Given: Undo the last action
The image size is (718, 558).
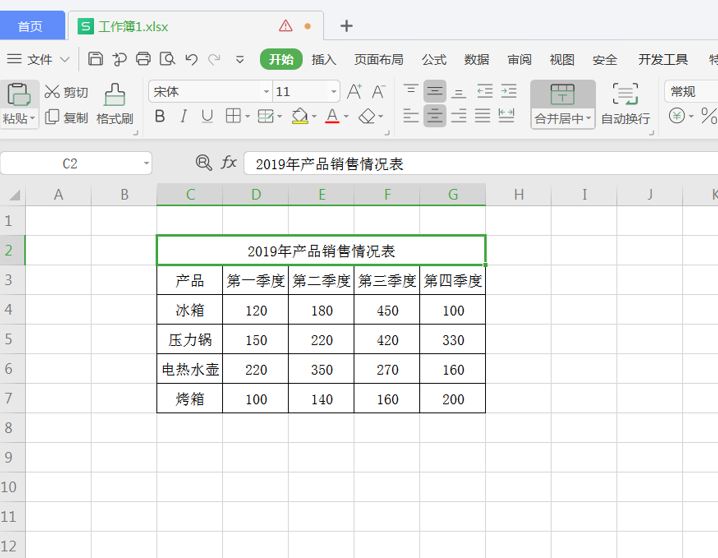Looking at the screenshot, I should coord(191,60).
